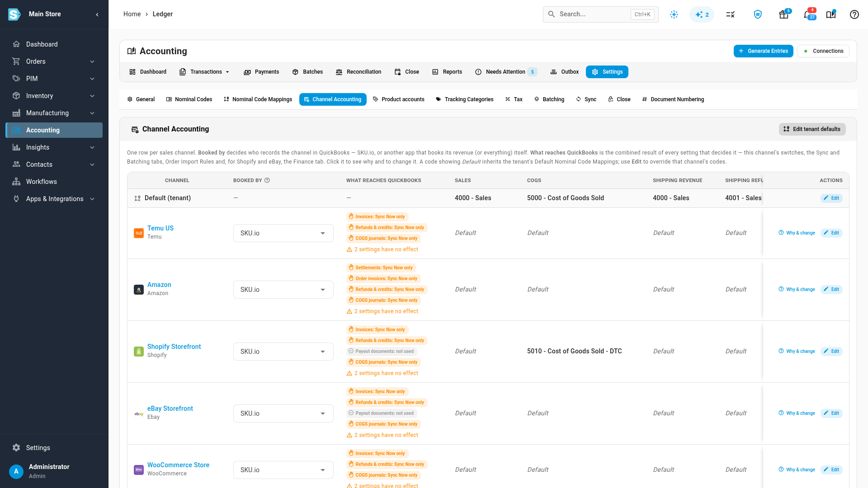
Task: Open the Reconciliation tab
Action: (x=359, y=72)
